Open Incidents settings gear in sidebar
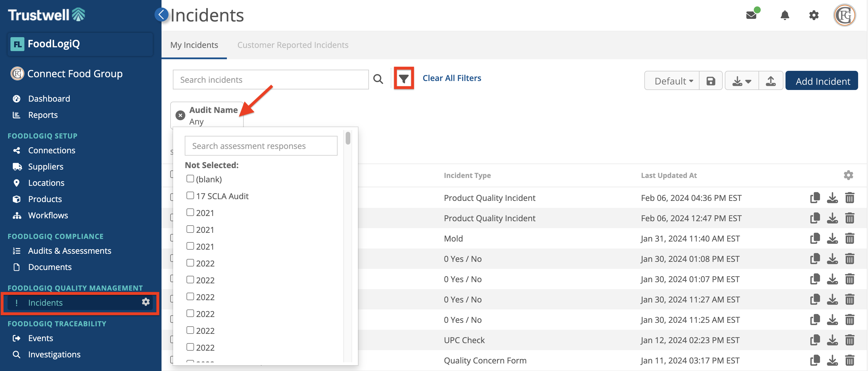The height and width of the screenshot is (371, 868). [x=146, y=302]
